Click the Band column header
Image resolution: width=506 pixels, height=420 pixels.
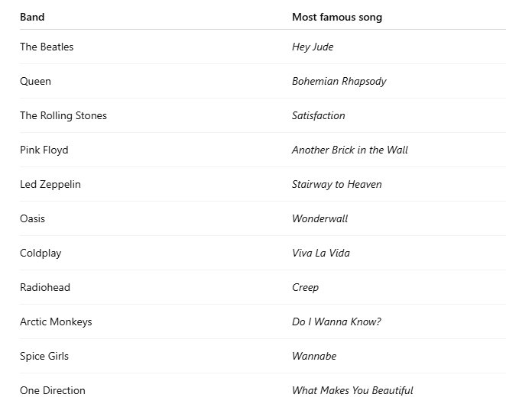32,17
